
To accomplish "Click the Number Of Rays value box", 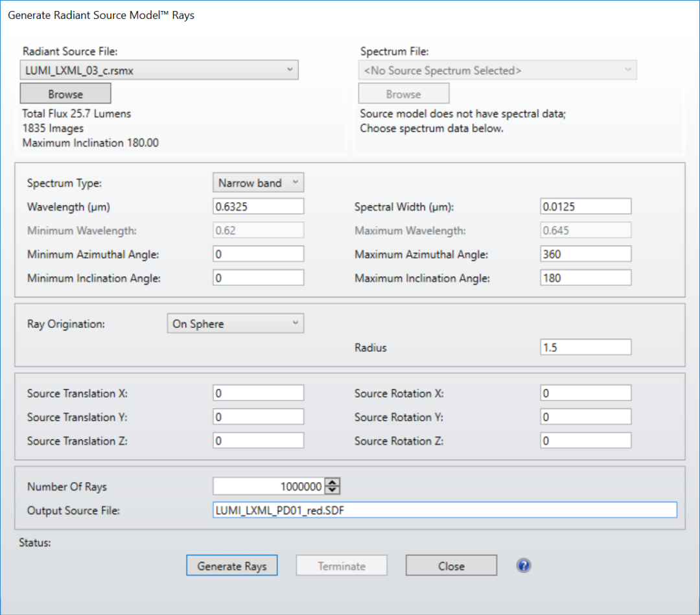I will point(269,486).
